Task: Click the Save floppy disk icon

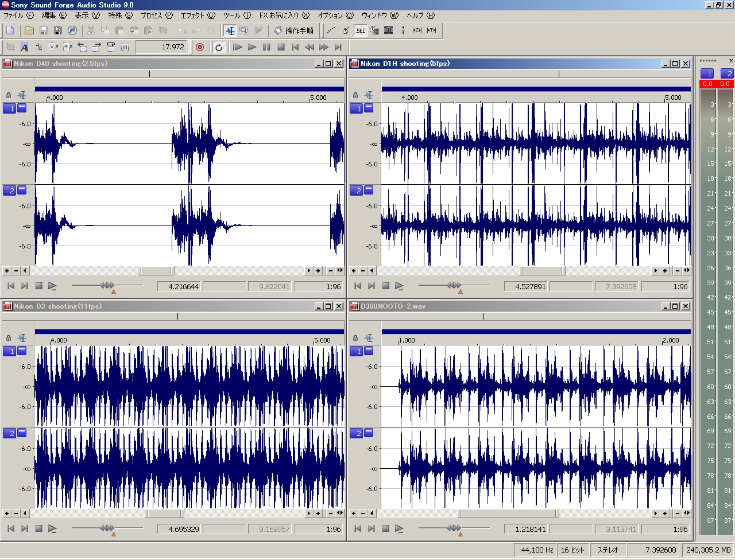Action: (x=43, y=30)
